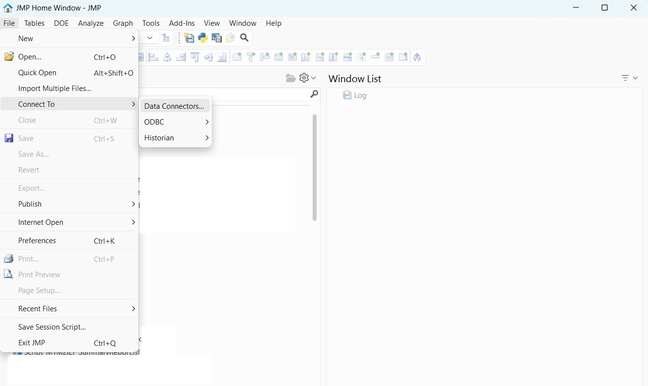Open the Help menu
The image size is (648, 386).
tap(274, 23)
